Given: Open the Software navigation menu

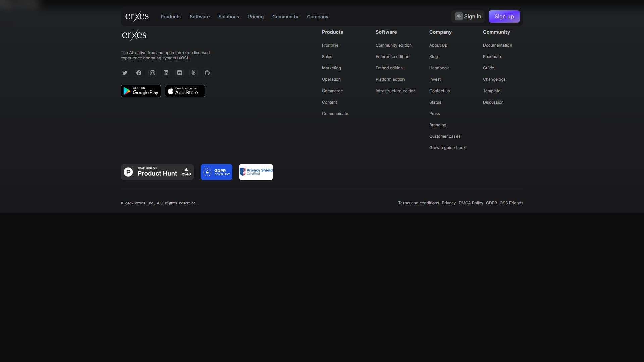Looking at the screenshot, I should click(200, 17).
